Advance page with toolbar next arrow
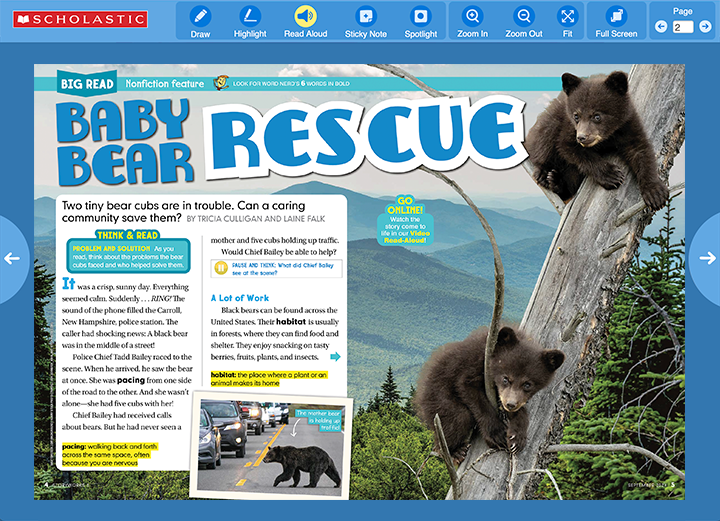Viewport: 720px width, 521px height. point(705,27)
